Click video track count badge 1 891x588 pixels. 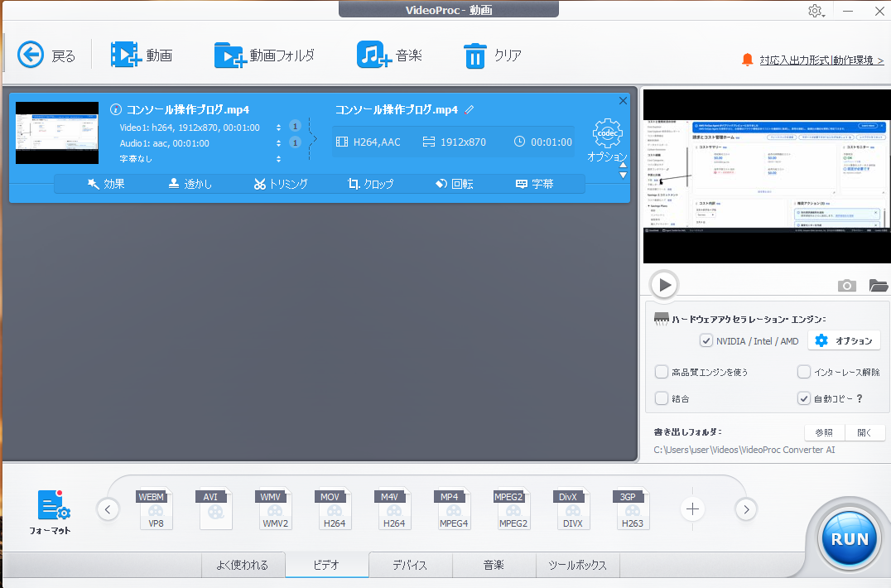click(x=295, y=126)
